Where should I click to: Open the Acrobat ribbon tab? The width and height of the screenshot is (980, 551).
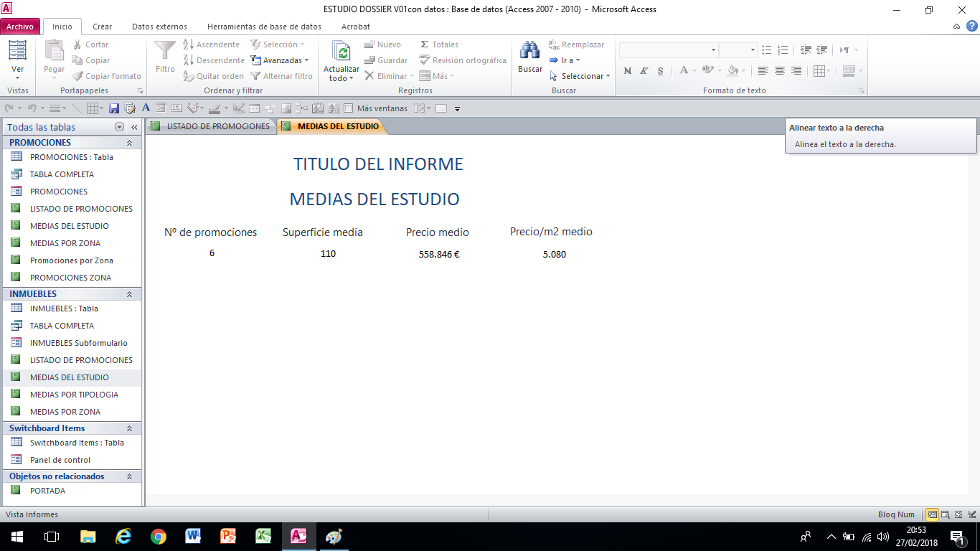point(356,27)
